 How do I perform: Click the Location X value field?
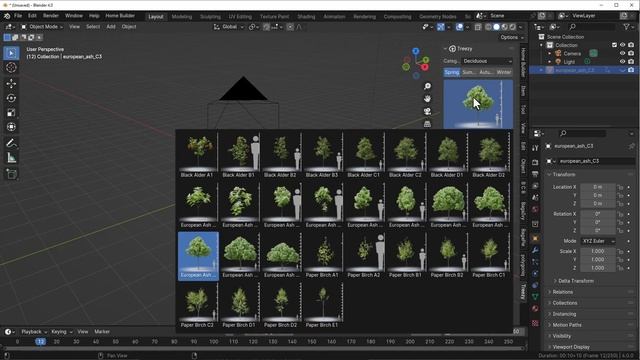(598, 187)
